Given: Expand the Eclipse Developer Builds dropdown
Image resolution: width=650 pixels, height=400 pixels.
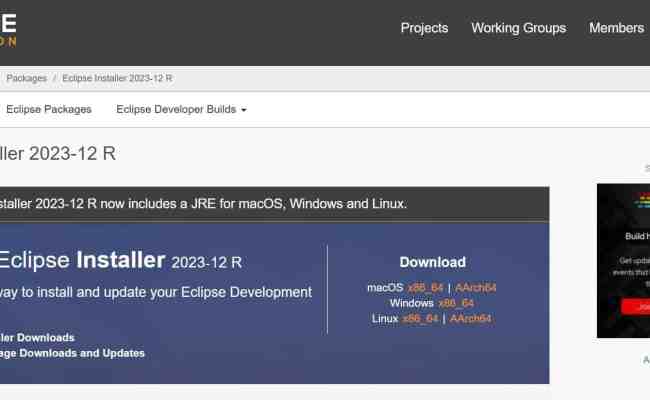Looking at the screenshot, I should (x=181, y=109).
